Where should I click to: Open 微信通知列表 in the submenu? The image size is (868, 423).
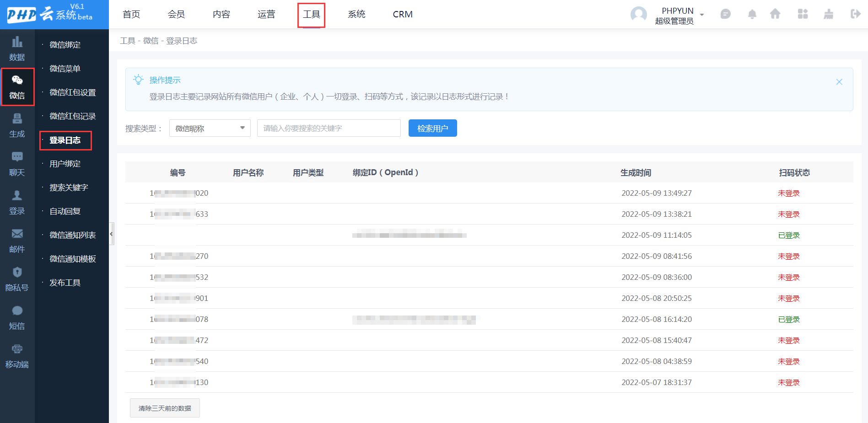[x=72, y=235]
